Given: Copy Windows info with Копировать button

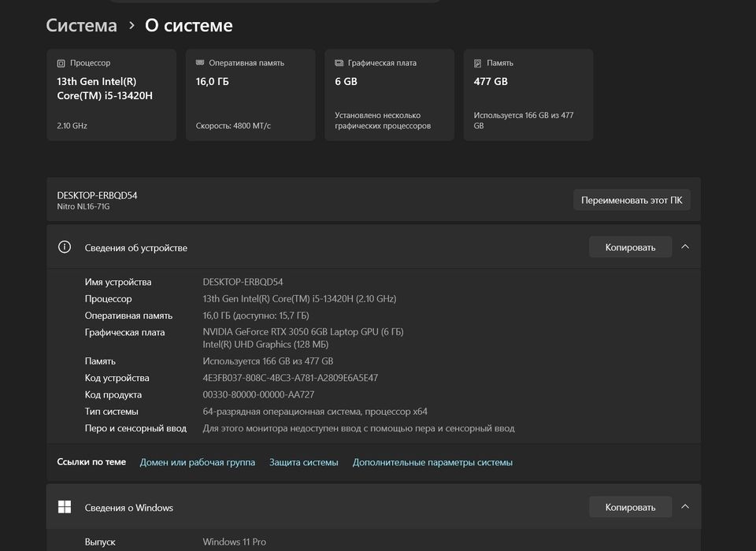Looking at the screenshot, I should point(630,507).
